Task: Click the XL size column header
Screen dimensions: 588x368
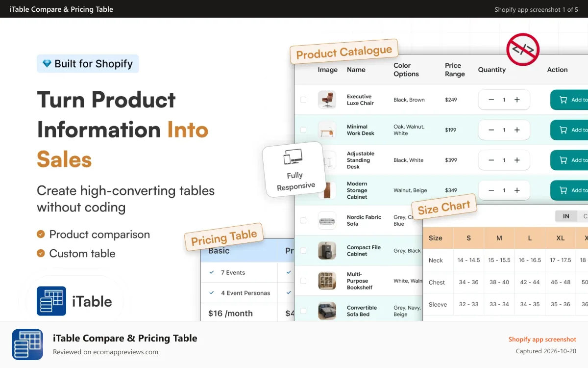Action: pyautogui.click(x=560, y=238)
